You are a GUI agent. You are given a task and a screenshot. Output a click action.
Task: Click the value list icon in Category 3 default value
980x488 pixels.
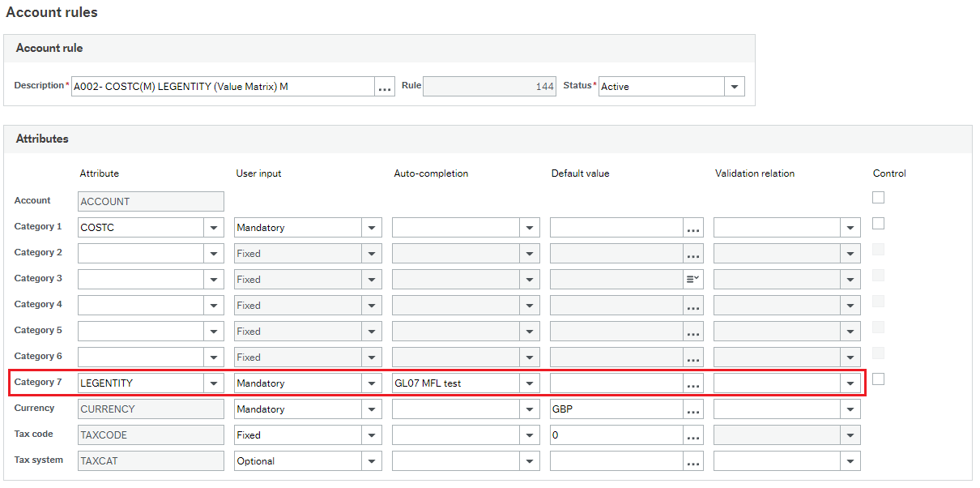[x=692, y=279]
